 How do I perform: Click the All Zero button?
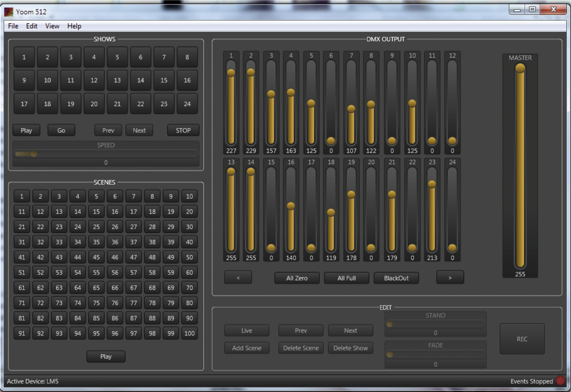click(x=297, y=278)
